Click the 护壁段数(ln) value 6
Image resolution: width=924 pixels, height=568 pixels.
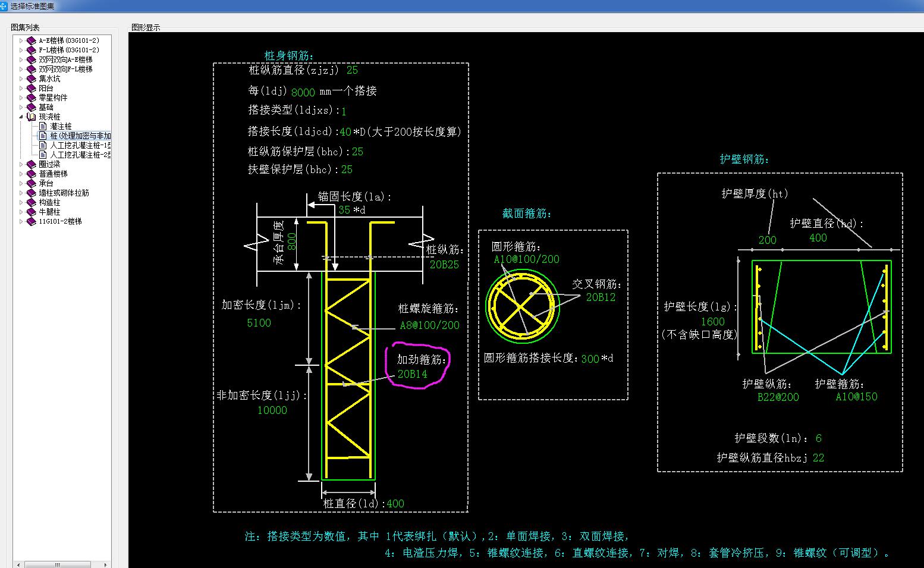(818, 438)
